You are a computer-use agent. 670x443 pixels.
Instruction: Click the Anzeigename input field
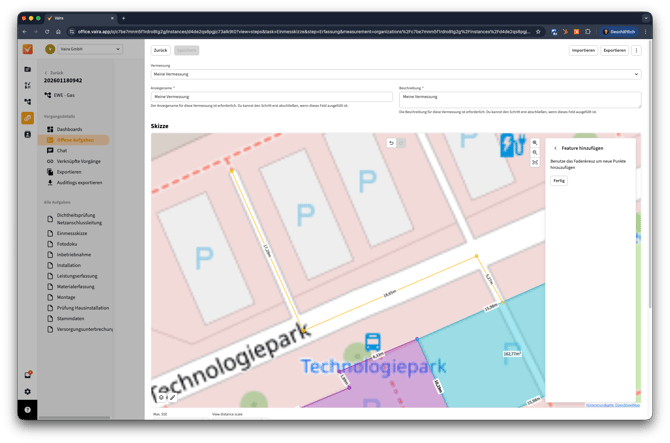(271, 97)
